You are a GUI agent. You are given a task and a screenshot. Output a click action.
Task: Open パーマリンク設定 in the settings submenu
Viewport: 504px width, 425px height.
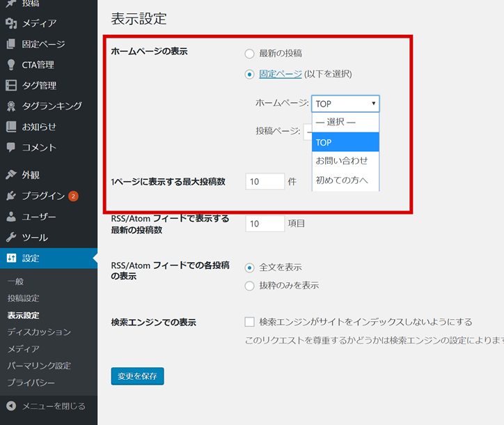39,366
